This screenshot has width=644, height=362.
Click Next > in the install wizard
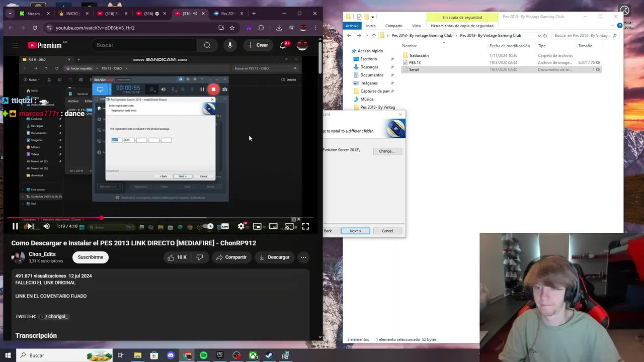(x=356, y=231)
